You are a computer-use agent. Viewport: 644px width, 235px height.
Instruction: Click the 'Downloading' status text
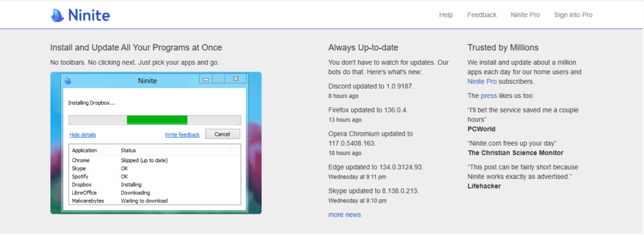(136, 193)
